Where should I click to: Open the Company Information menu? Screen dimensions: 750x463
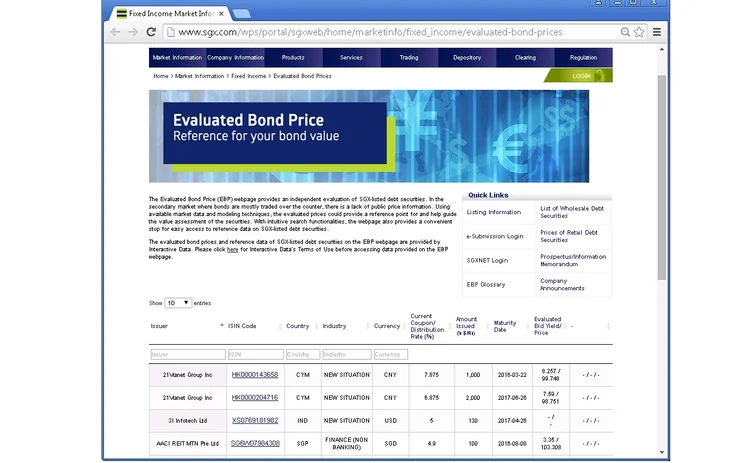235,57
